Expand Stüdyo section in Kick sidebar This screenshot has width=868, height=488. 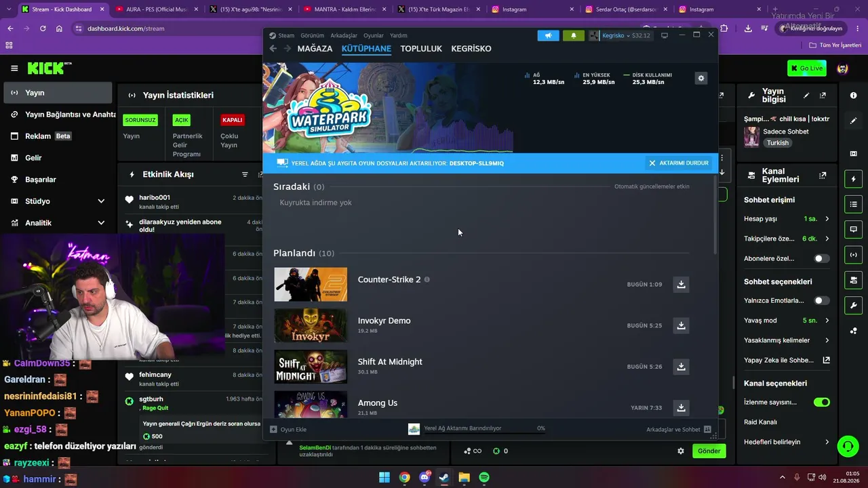[x=101, y=201]
